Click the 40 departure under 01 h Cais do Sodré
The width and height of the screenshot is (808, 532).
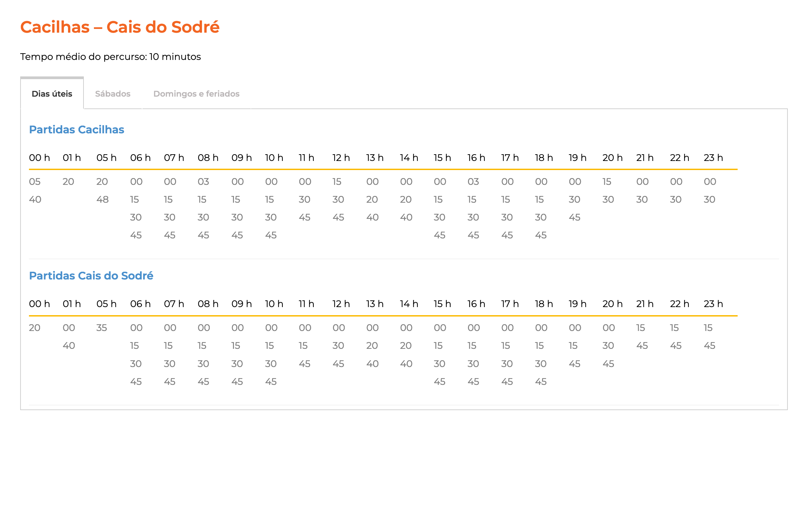point(69,345)
